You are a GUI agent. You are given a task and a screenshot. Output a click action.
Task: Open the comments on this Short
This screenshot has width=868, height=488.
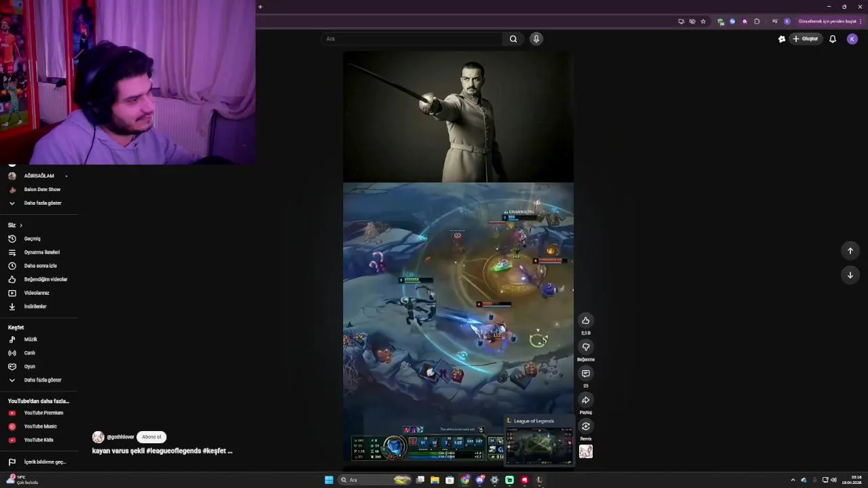coord(586,373)
